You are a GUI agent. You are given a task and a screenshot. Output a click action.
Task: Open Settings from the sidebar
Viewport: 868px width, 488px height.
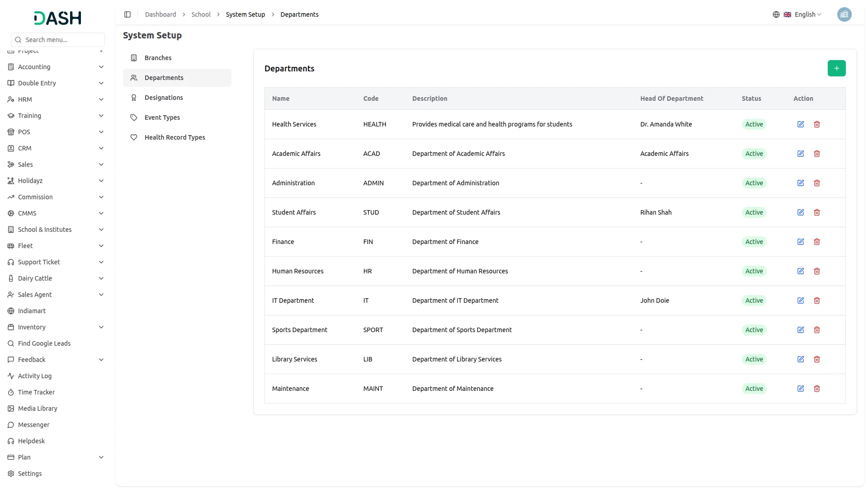click(x=30, y=474)
